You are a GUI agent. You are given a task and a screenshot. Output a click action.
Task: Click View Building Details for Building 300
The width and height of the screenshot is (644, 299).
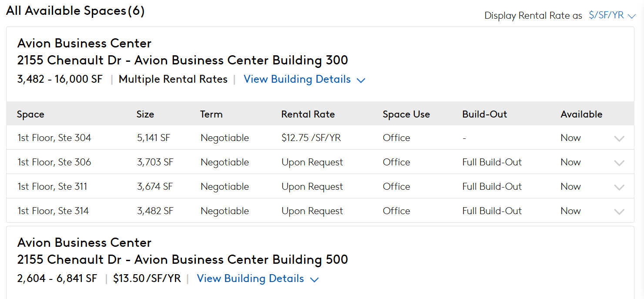tap(297, 79)
